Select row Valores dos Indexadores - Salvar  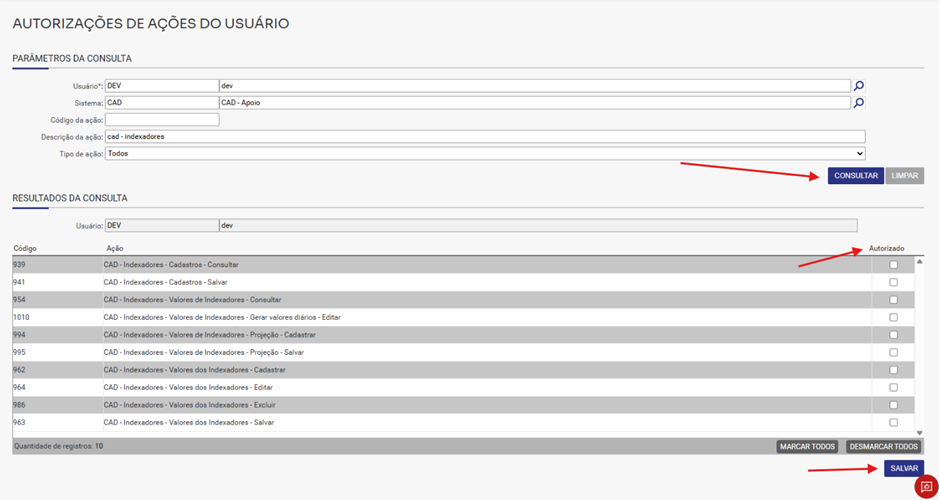pyautogui.click(x=189, y=422)
